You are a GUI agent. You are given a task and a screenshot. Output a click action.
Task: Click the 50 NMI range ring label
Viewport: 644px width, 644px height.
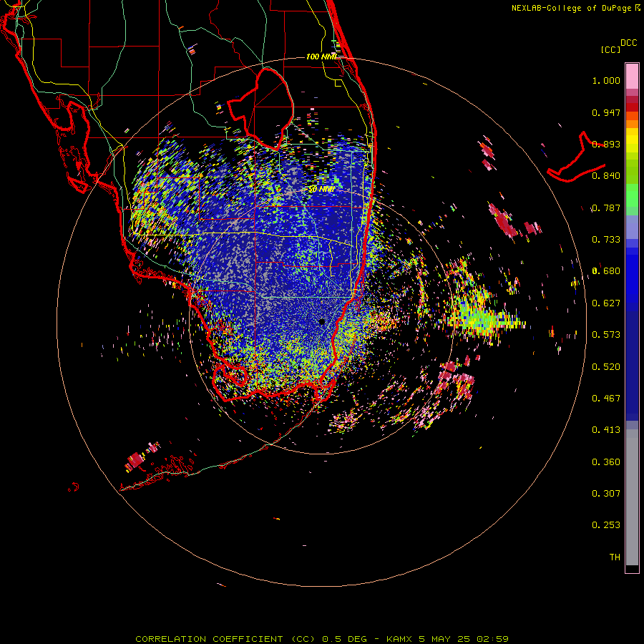click(321, 190)
